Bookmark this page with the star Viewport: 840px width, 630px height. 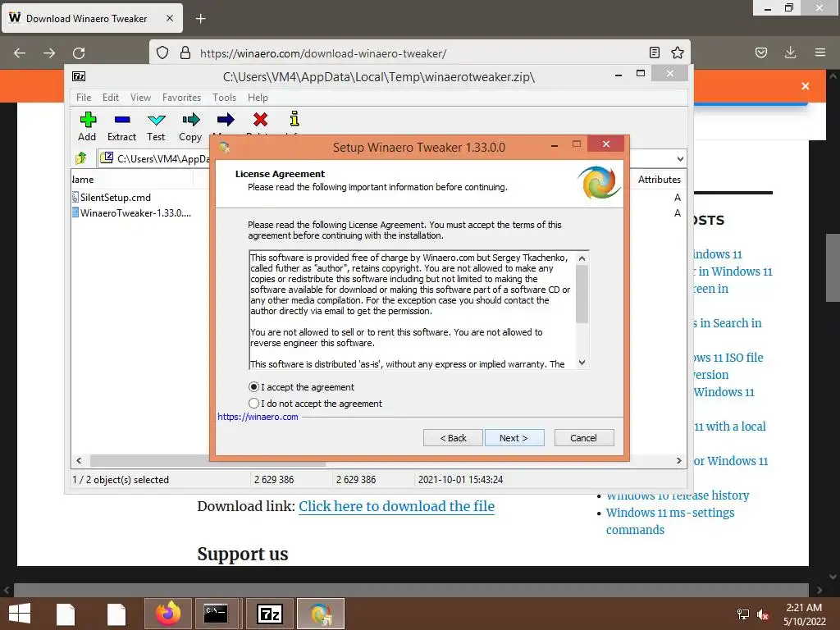(x=677, y=52)
